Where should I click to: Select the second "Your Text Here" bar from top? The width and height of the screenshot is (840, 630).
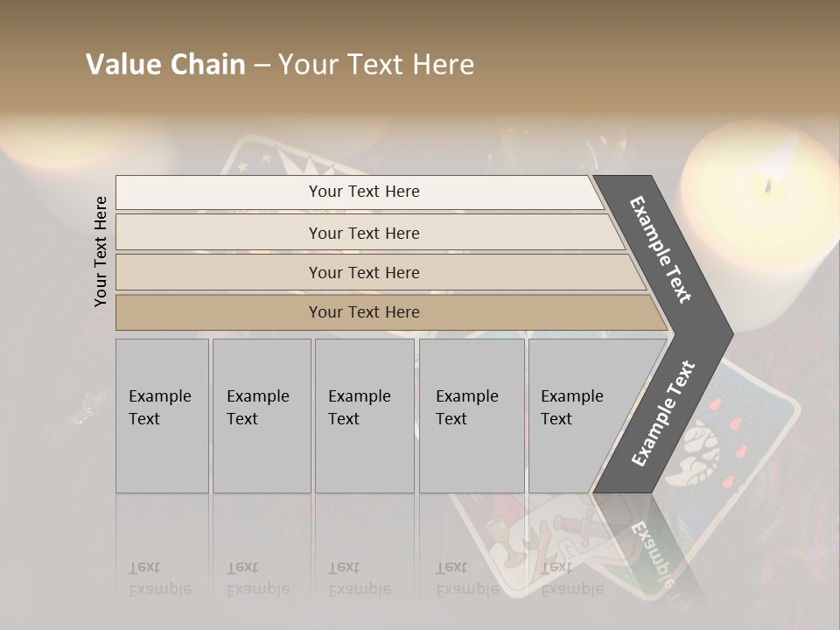[363, 233]
